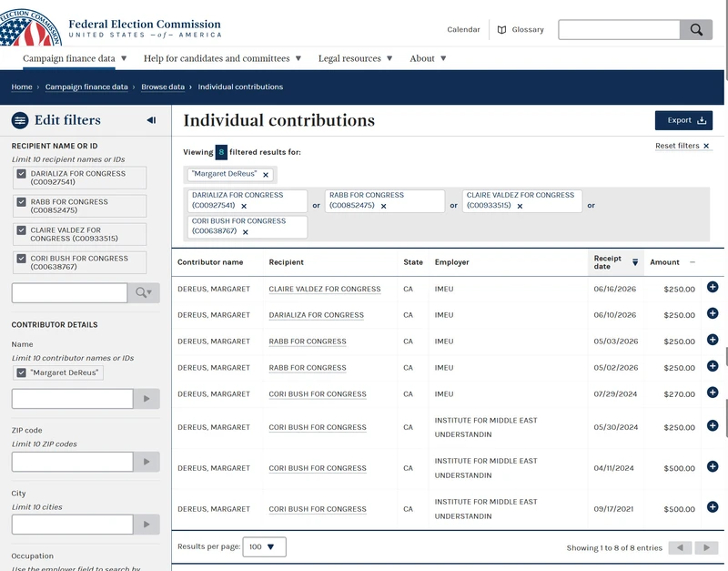The width and height of the screenshot is (728, 571).
Task: Open the Calendar link
Action: (463, 30)
